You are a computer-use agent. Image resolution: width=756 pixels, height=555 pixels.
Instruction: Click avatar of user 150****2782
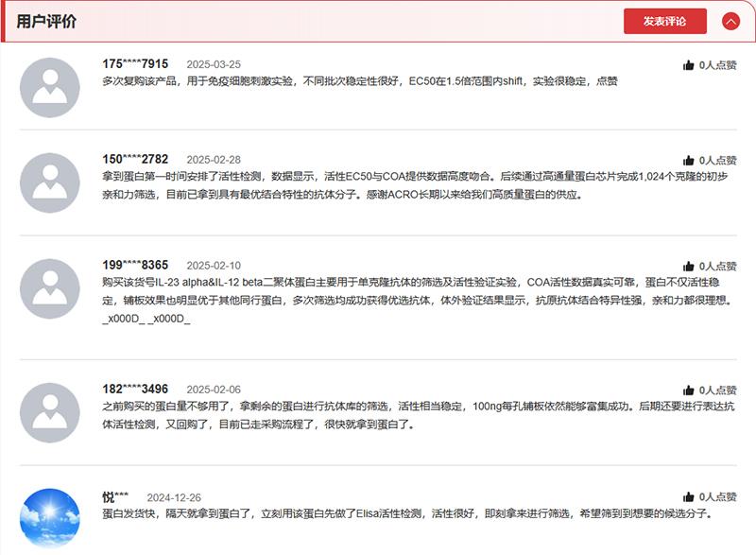click(x=50, y=182)
